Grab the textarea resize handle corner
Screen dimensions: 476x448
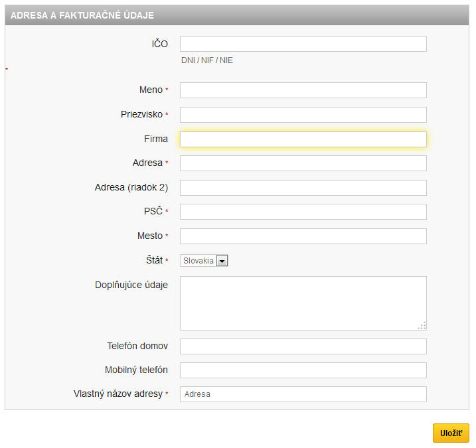422,325
